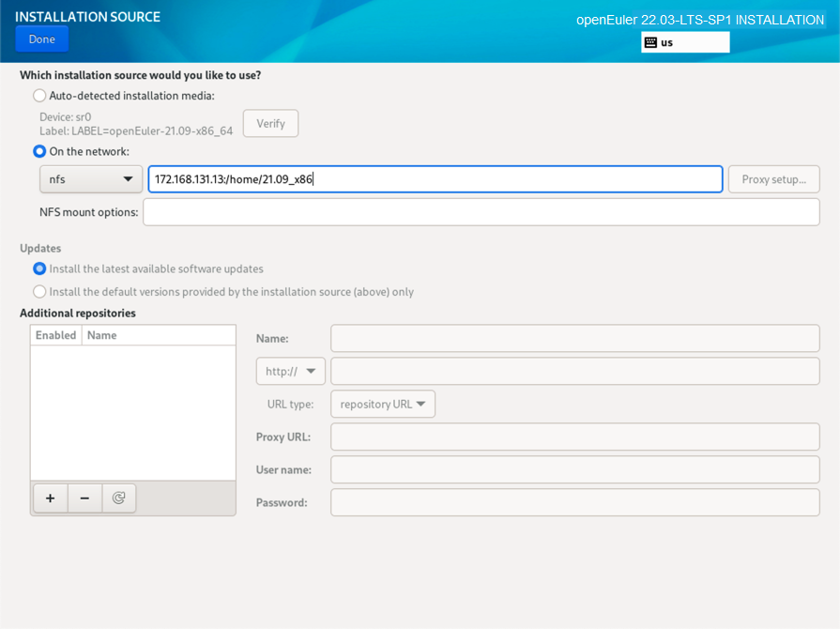The height and width of the screenshot is (629, 840).
Task: Click the Additional repositories heading
Action: pyautogui.click(x=78, y=313)
